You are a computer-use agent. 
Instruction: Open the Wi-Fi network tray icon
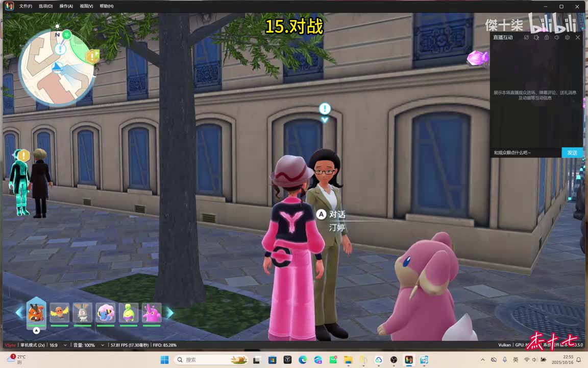point(527,360)
